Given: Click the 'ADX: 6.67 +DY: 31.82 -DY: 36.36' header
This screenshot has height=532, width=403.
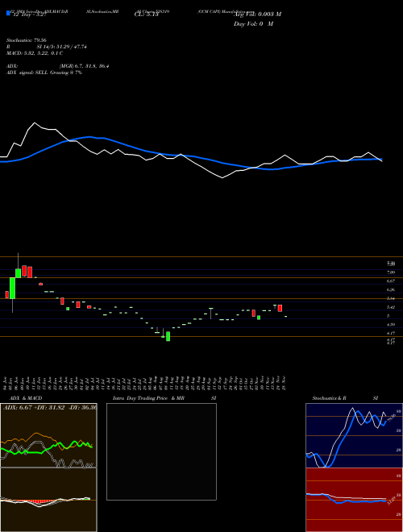Looking at the screenshot, I should click(50, 407).
